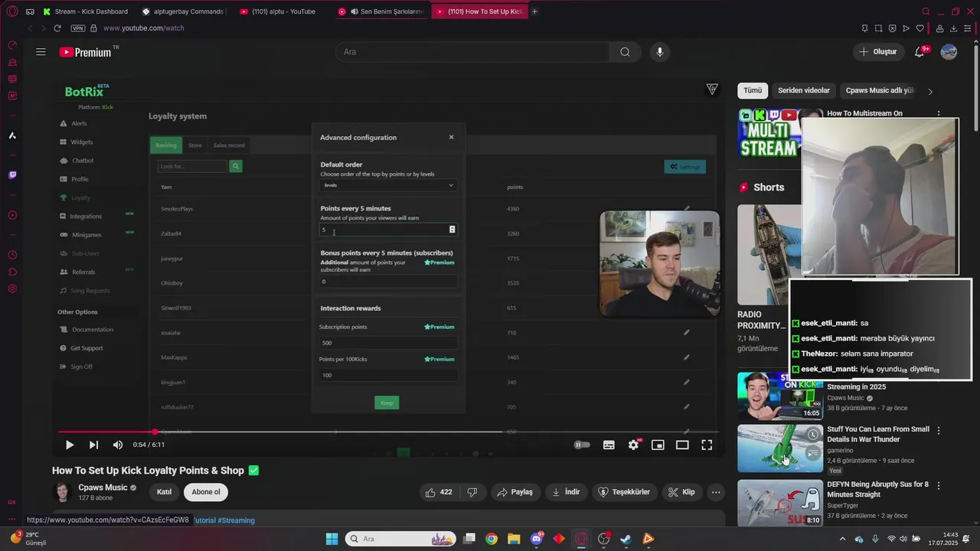The image size is (980, 551).
Task: Click the Katıl join button
Action: click(164, 492)
